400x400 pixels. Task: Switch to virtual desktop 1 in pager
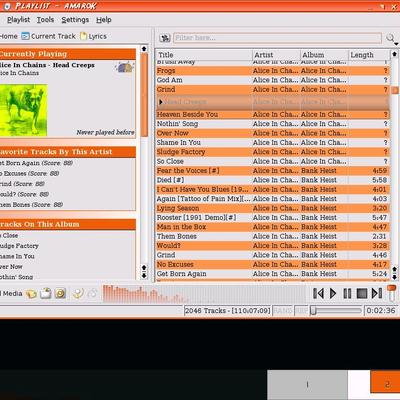(307, 385)
